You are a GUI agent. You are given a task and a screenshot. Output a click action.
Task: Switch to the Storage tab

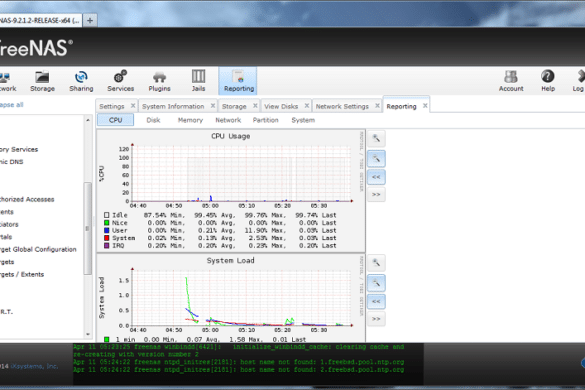point(234,106)
